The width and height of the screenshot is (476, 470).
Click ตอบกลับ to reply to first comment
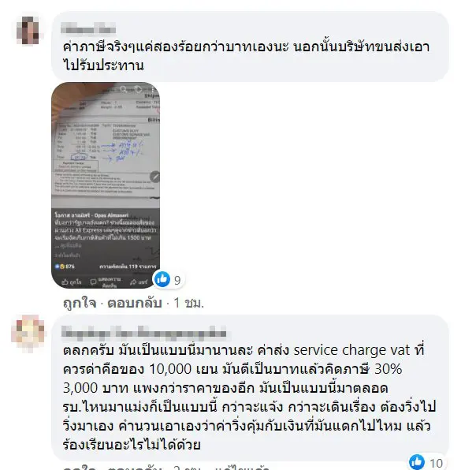(x=135, y=303)
